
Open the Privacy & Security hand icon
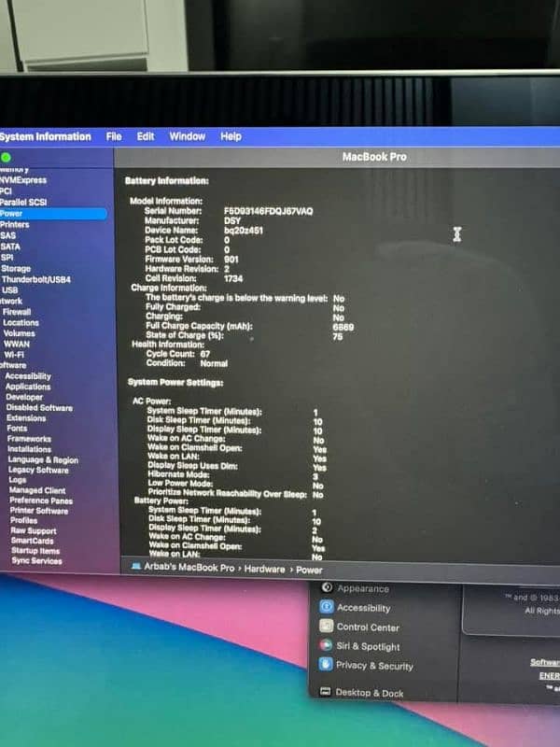tap(326, 666)
